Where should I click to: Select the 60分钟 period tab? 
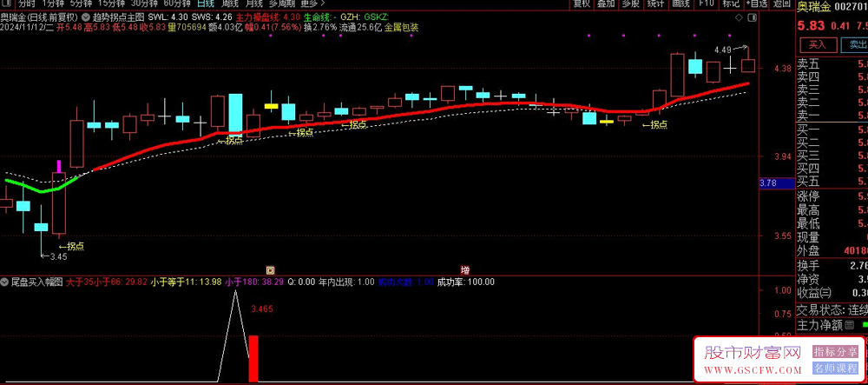click(x=178, y=3)
